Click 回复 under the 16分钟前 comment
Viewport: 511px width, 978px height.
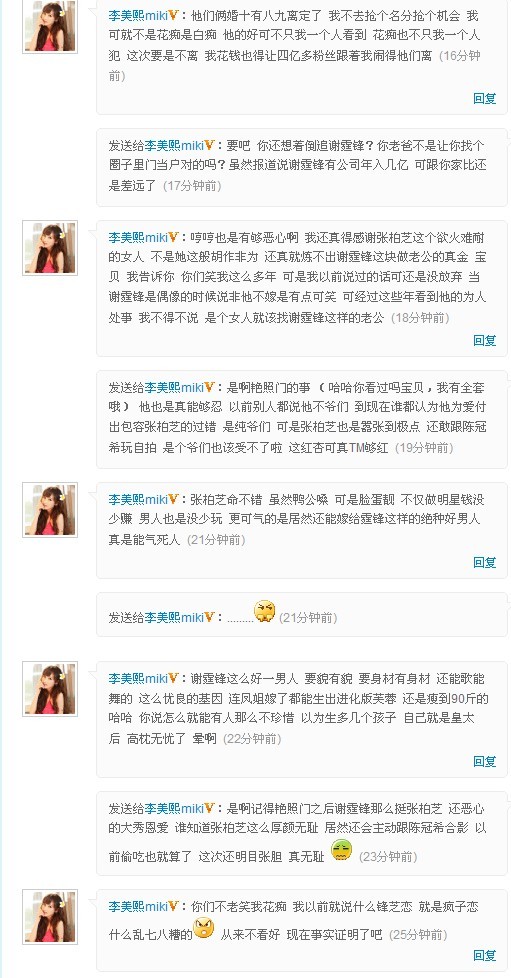click(x=485, y=98)
